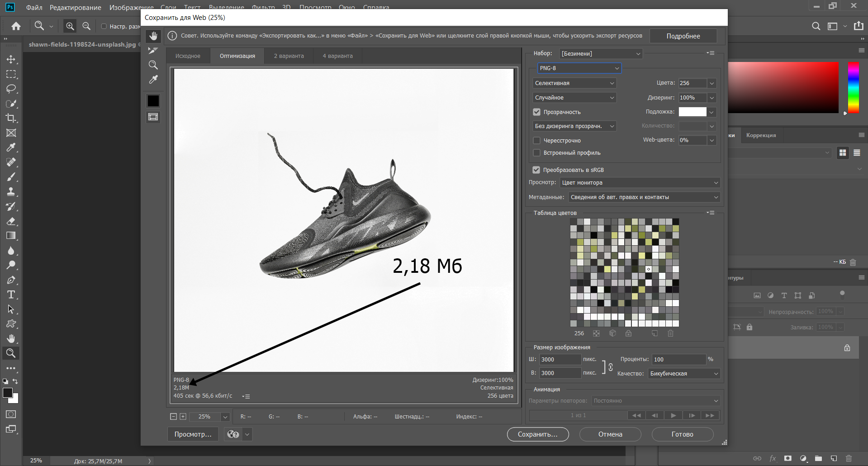Toggle the Настр. разм. checkbox in options bar

point(104,27)
